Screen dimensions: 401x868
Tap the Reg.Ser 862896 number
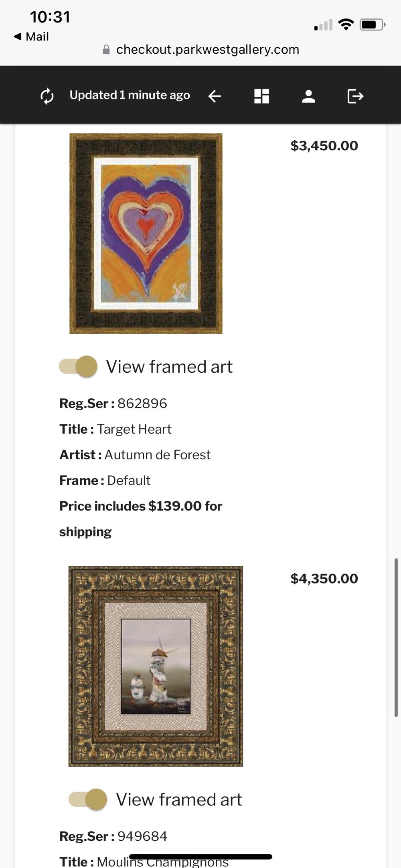coord(142,403)
